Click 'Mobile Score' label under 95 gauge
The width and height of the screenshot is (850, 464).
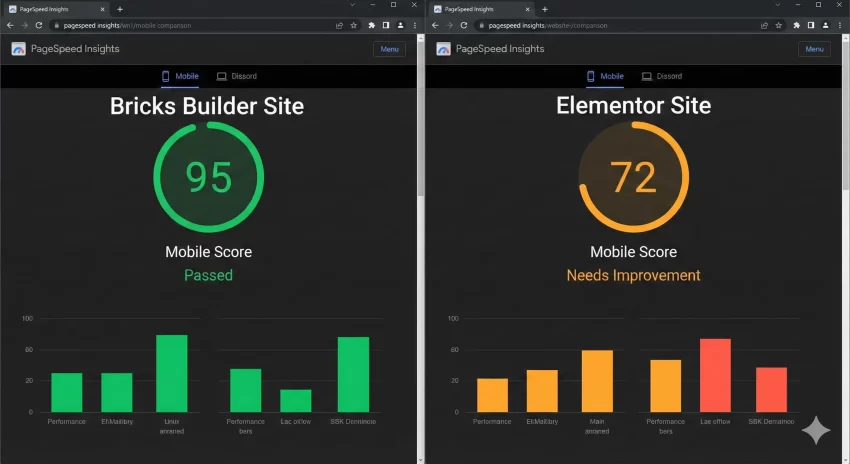click(x=209, y=252)
